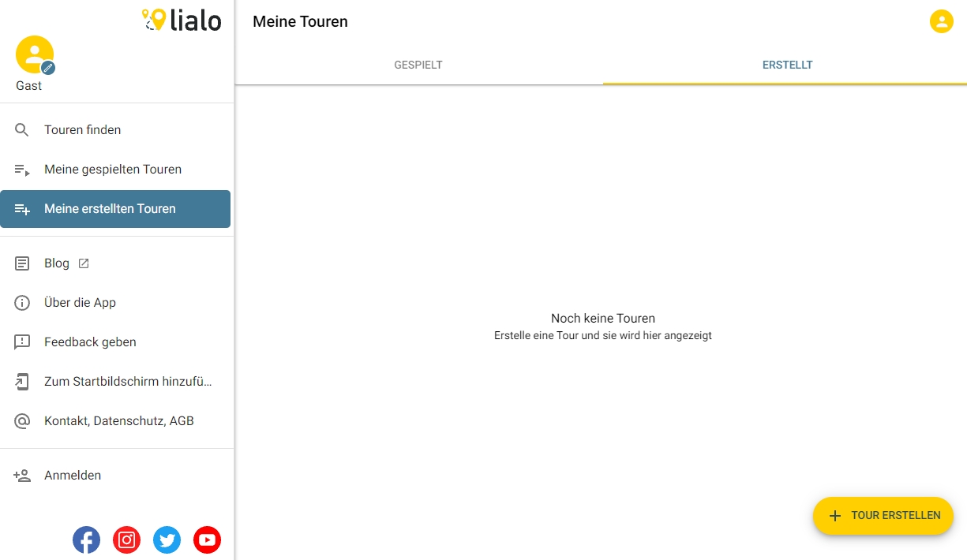Screen dimensions: 967x560
Task: Open the Instagram social link
Action: click(x=126, y=539)
